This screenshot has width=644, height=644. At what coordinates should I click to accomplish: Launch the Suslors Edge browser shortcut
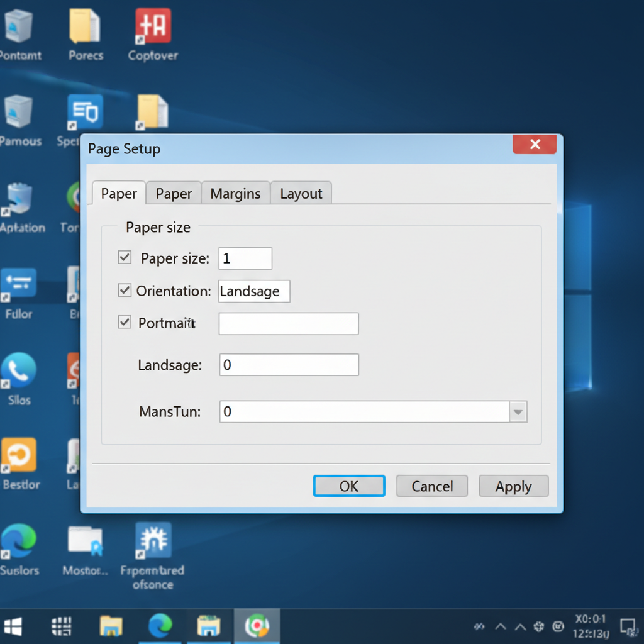tap(19, 542)
